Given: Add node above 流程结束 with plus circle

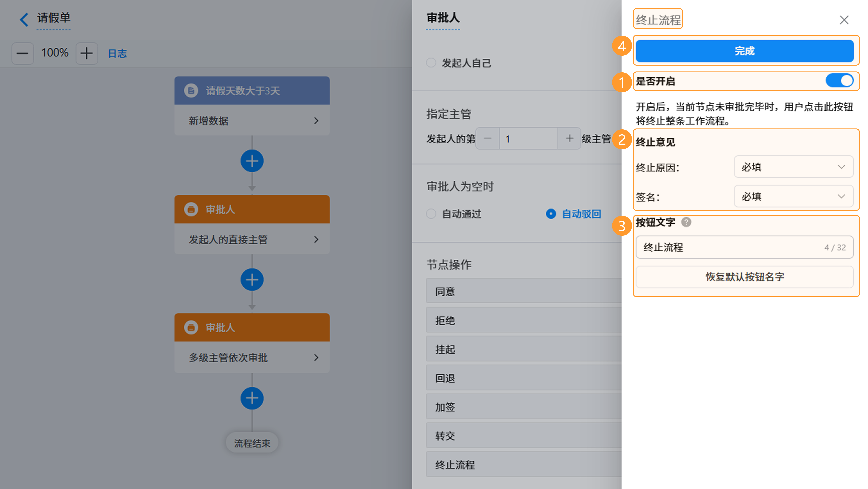Looking at the screenshot, I should 252,398.
